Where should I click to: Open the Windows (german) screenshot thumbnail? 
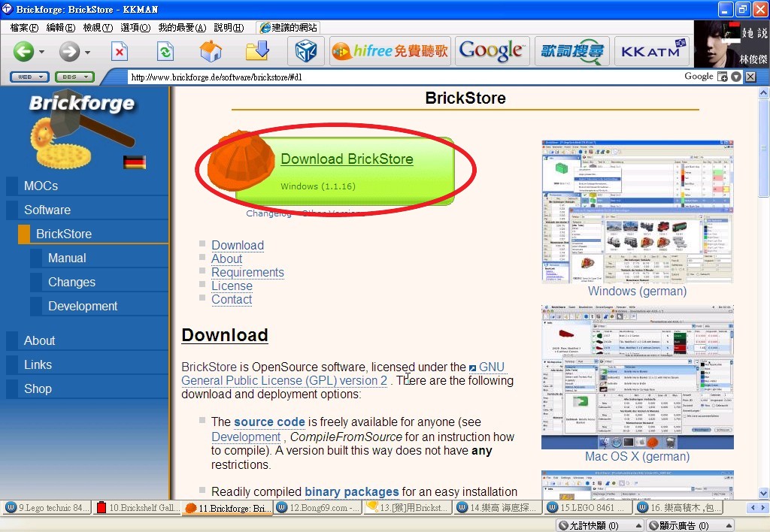[x=638, y=212]
